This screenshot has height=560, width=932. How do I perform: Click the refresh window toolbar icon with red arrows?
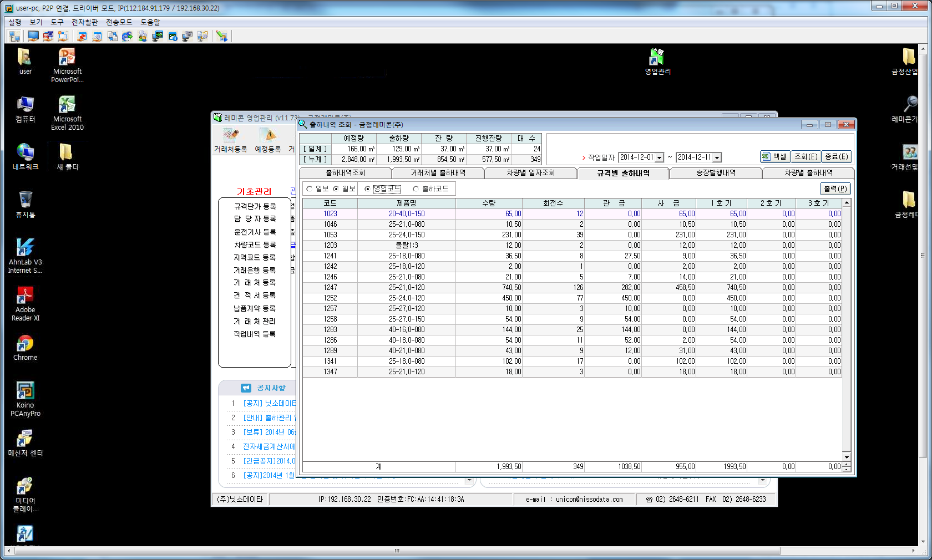82,36
